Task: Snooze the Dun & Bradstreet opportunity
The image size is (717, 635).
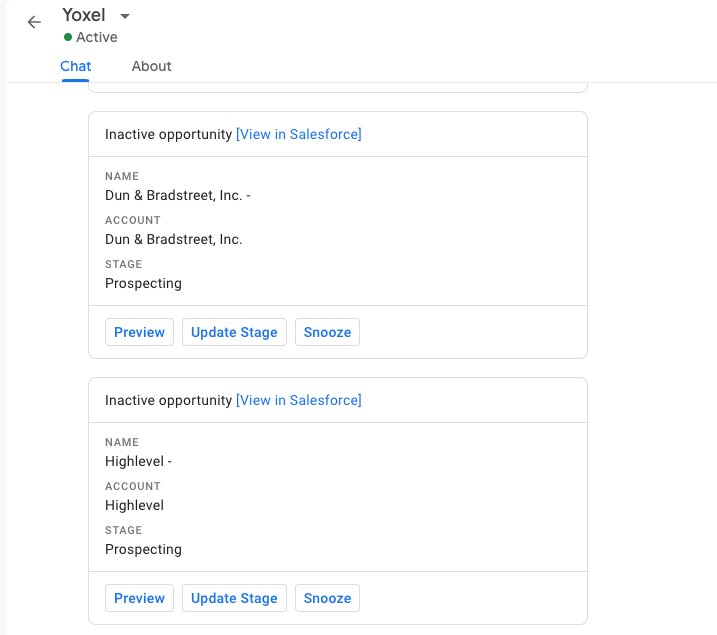Action: (x=327, y=332)
